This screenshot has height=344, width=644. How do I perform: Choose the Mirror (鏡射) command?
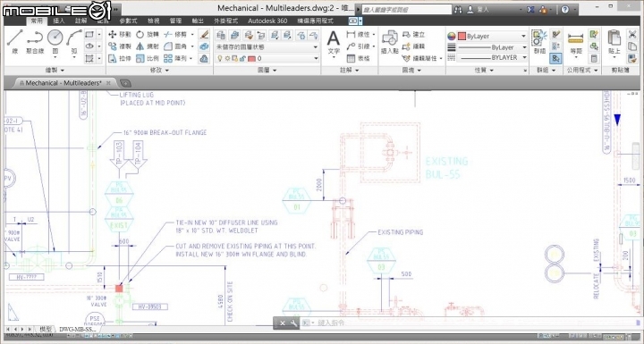tap(147, 46)
